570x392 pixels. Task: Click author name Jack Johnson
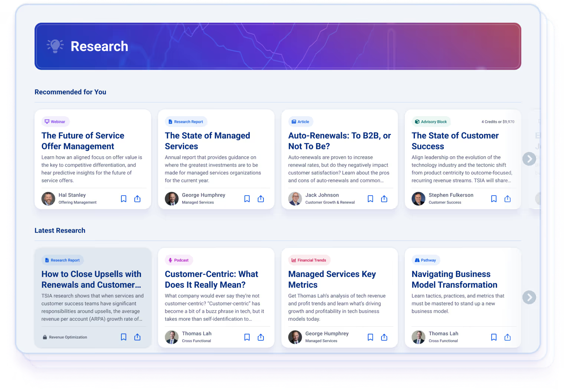pyautogui.click(x=322, y=195)
